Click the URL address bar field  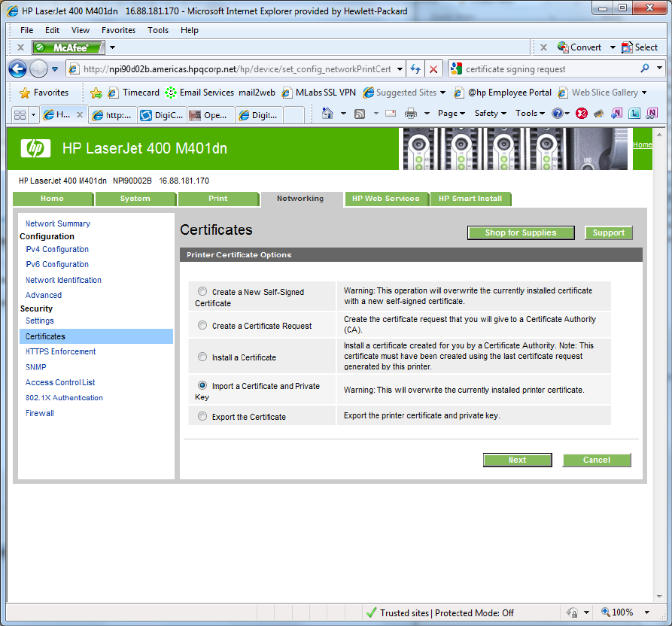(x=236, y=69)
